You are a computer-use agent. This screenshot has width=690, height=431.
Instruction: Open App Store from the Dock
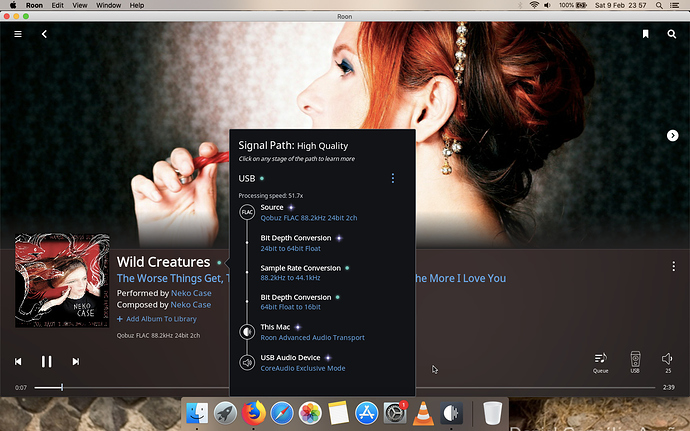tap(367, 413)
